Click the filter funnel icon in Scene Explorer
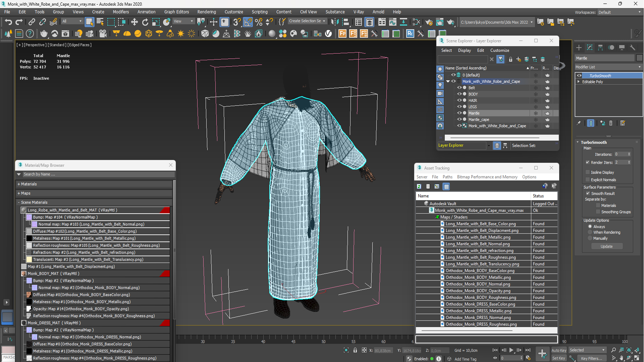Screen dimensions: 644x362 point(500,59)
